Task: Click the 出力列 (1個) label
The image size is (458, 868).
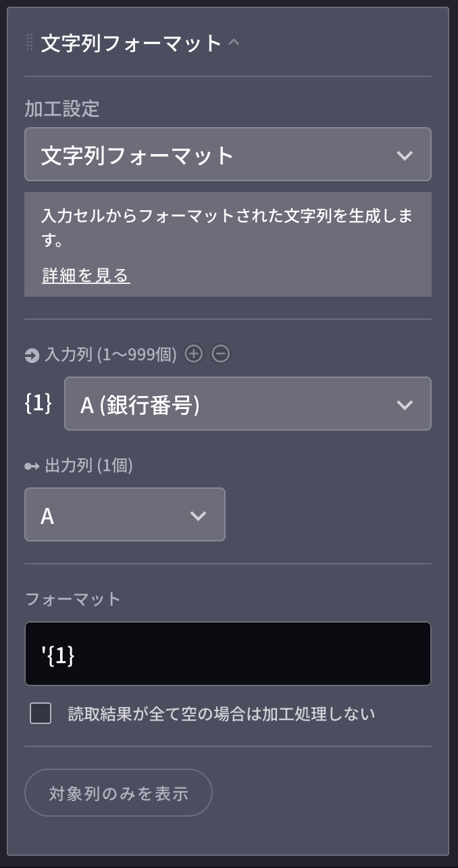Action: point(88,466)
